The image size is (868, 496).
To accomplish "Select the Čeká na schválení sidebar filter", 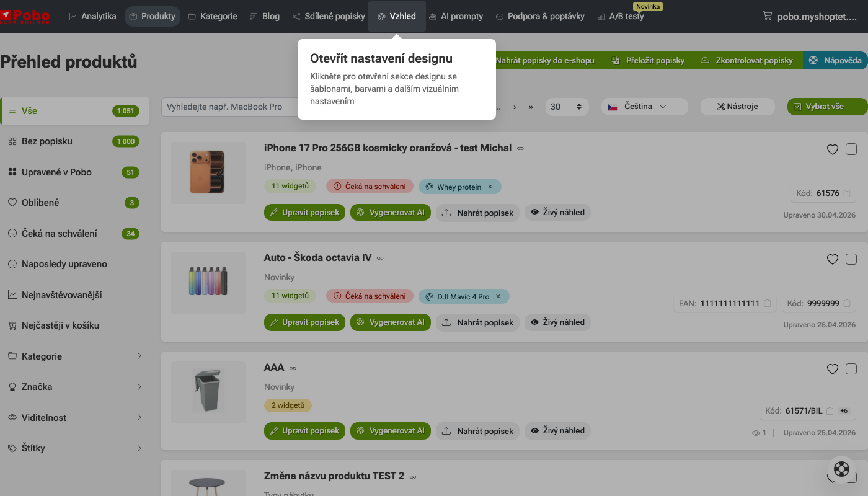I will (75, 234).
